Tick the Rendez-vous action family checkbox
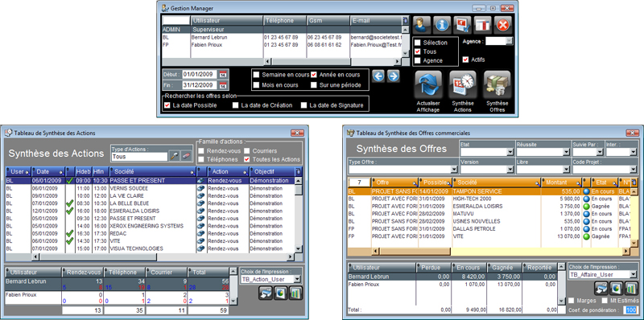 pyautogui.click(x=202, y=151)
